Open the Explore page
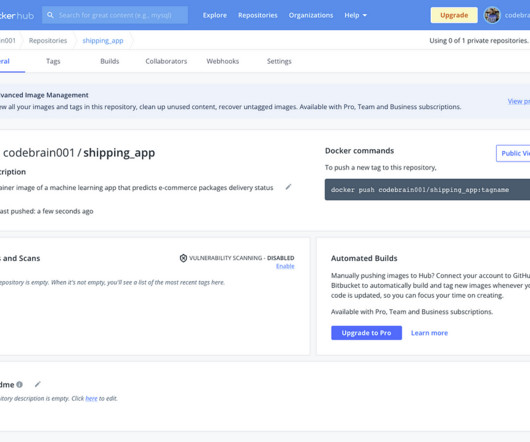This screenshot has width=530, height=442. pos(215,15)
